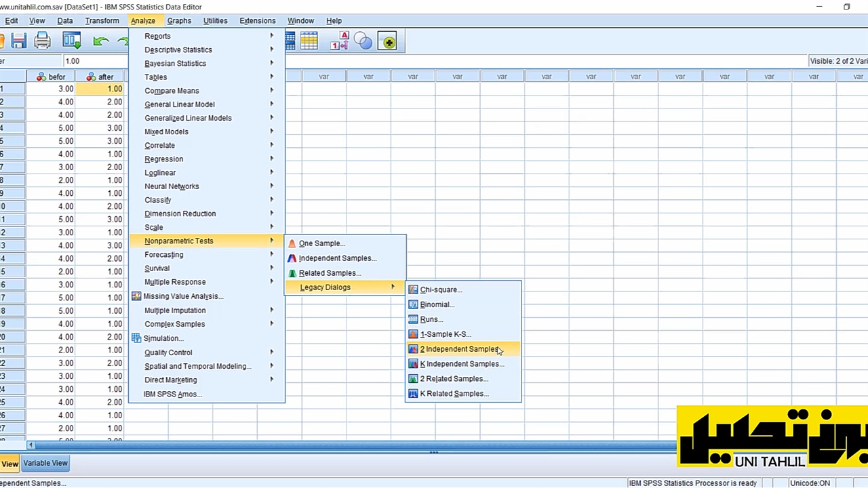Click the yellow grid toolbar icon
Screen dimensions: 868x488
309,42
